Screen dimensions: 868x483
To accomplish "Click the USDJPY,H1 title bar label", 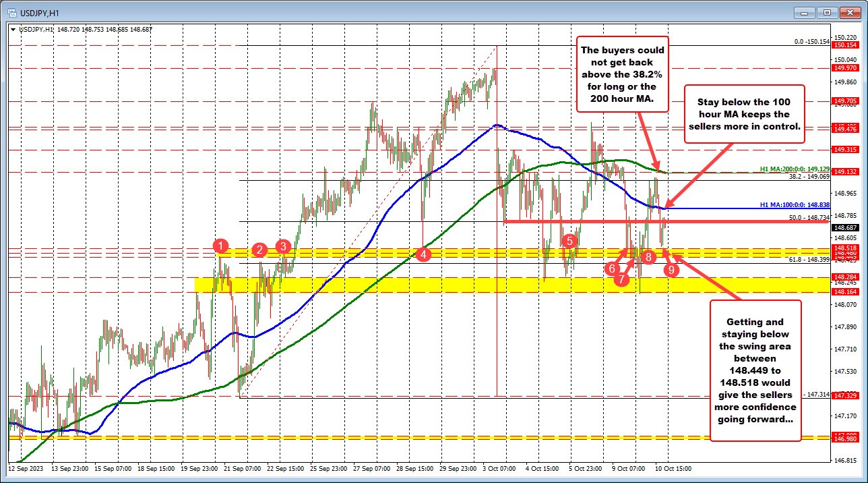I will pyautogui.click(x=40, y=12).
